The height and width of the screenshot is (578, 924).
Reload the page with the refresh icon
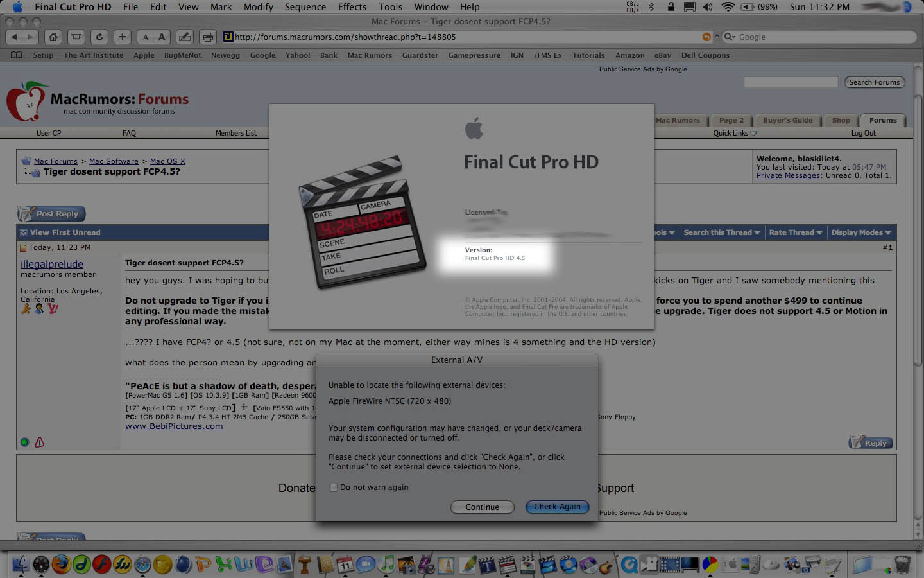pyautogui.click(x=99, y=37)
